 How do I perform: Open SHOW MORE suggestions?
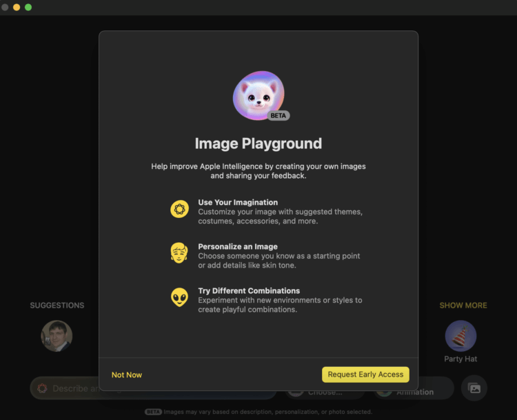(463, 306)
